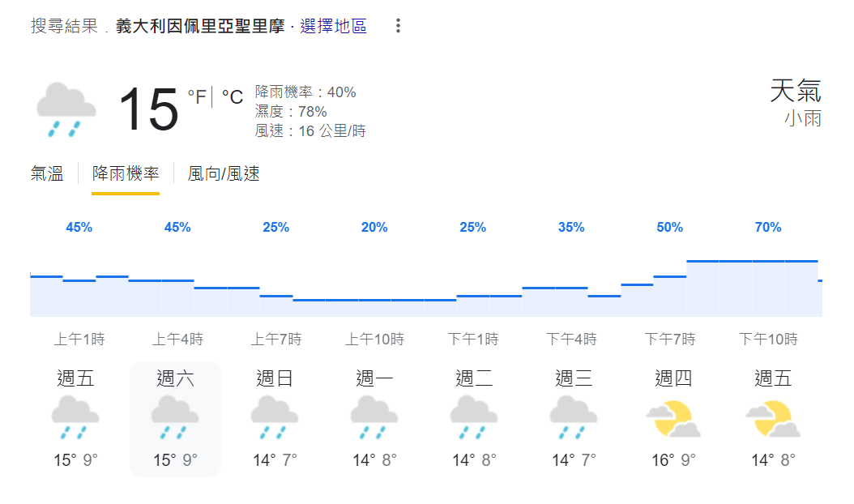The width and height of the screenshot is (854, 504).
Task: Switch to the 氣溫 tab
Action: point(45,173)
